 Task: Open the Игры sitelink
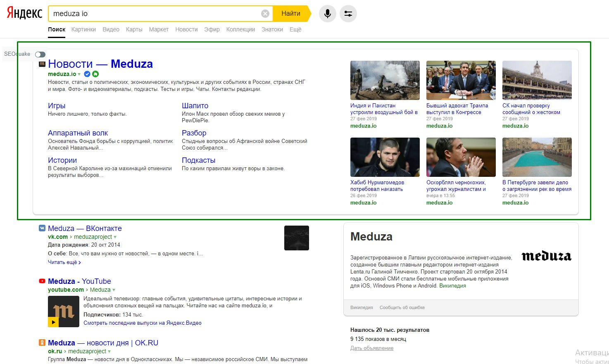(x=57, y=106)
